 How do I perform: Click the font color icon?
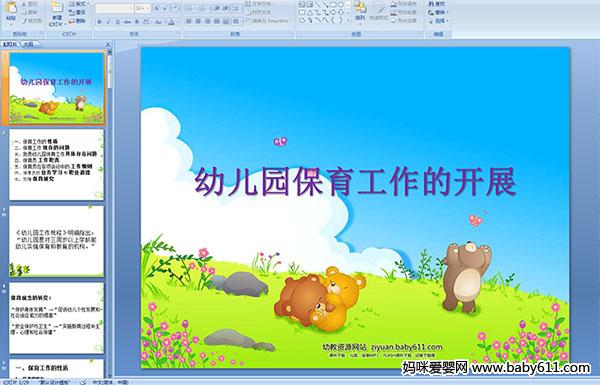tap(171, 22)
